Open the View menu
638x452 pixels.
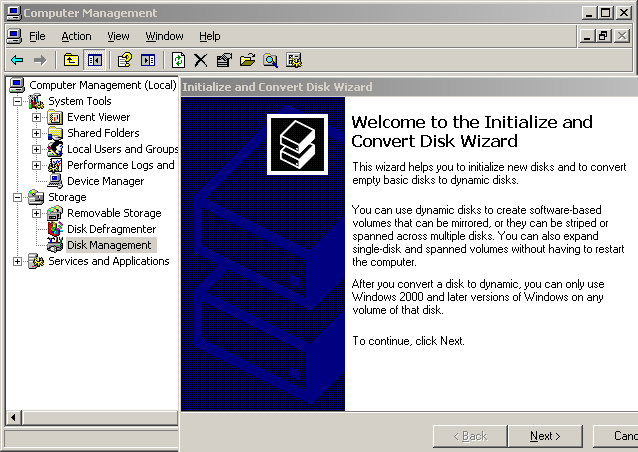coord(118,36)
